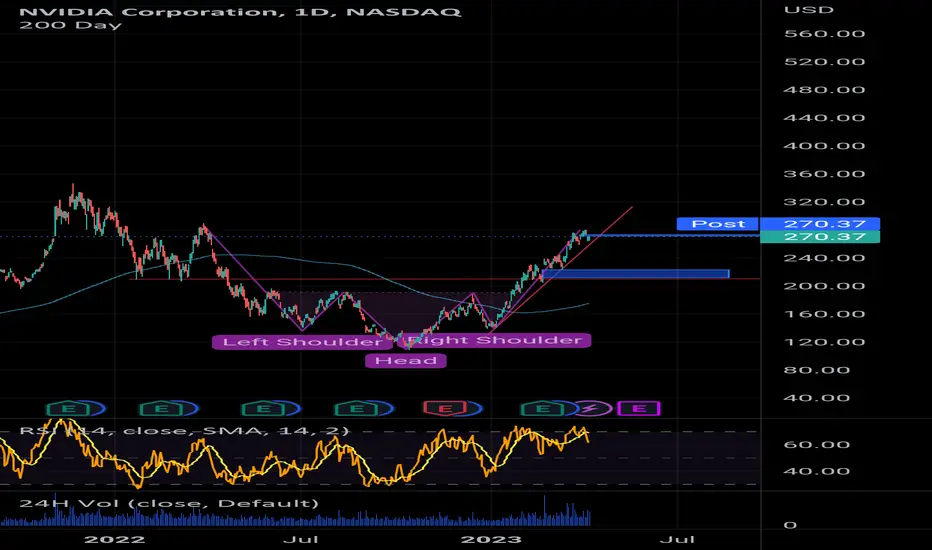Viewport: 932px width, 550px height.
Task: Click the earliest green earnings E icon
Action: pyautogui.click(x=68, y=408)
